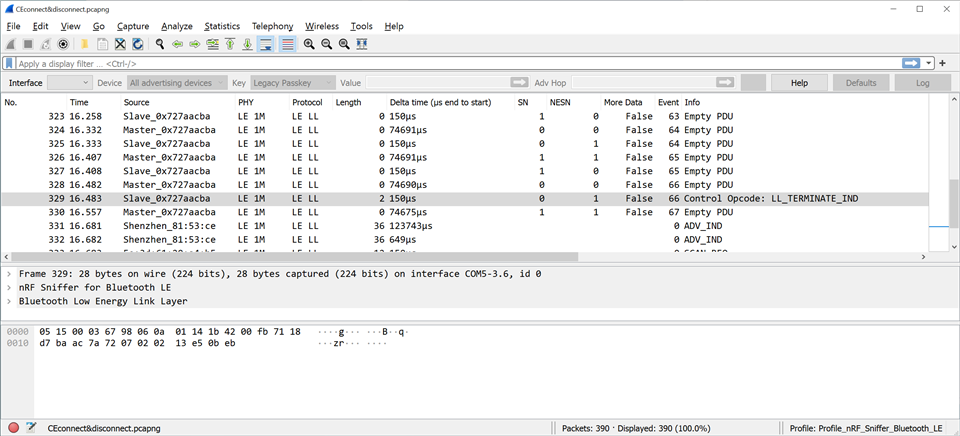Sort by the Time column header
Screen dimensions: 960x436
[92, 102]
